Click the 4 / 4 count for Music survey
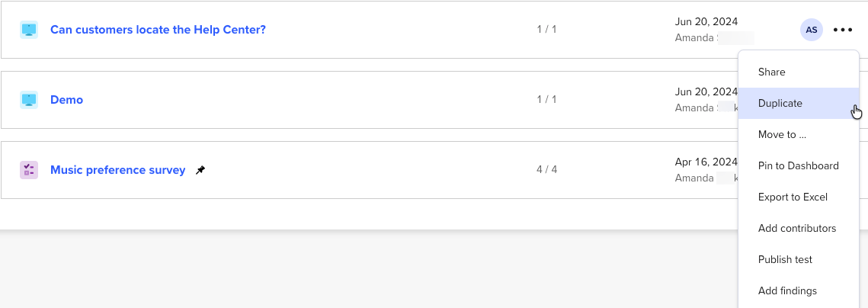The image size is (868, 308). (x=546, y=169)
